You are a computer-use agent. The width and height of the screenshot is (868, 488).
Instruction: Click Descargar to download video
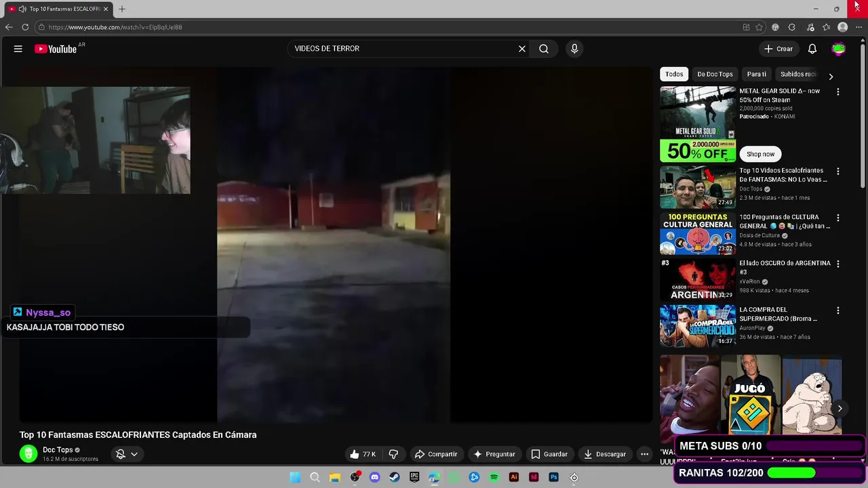[x=605, y=454]
